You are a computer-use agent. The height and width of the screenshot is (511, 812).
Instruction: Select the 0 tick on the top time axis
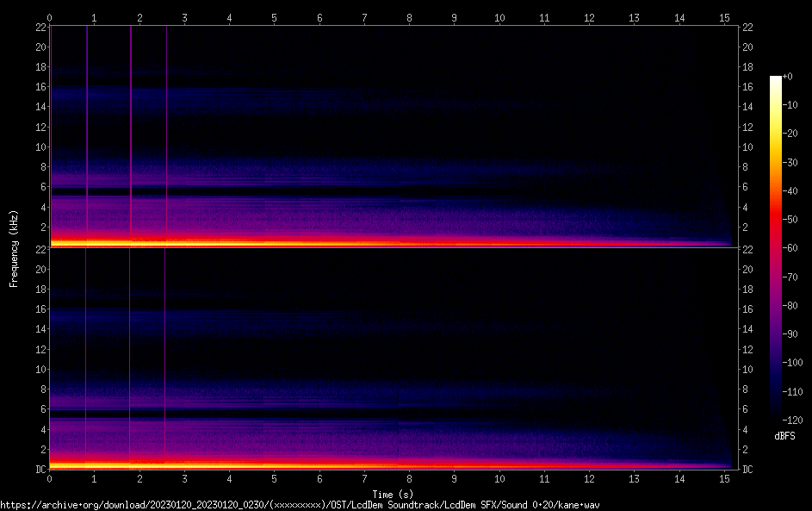50,16
